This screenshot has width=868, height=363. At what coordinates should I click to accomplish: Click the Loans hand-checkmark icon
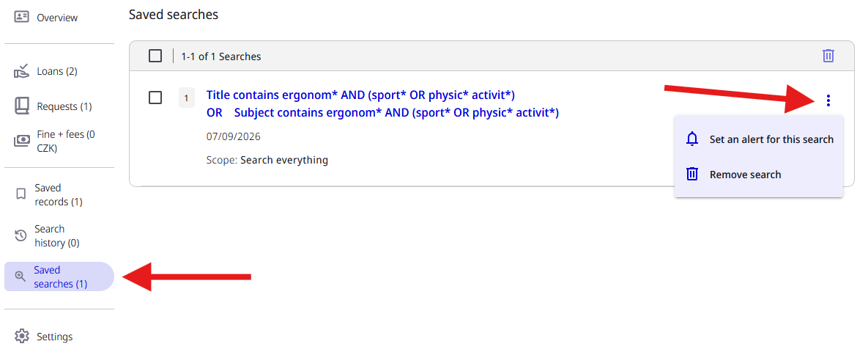[21, 71]
